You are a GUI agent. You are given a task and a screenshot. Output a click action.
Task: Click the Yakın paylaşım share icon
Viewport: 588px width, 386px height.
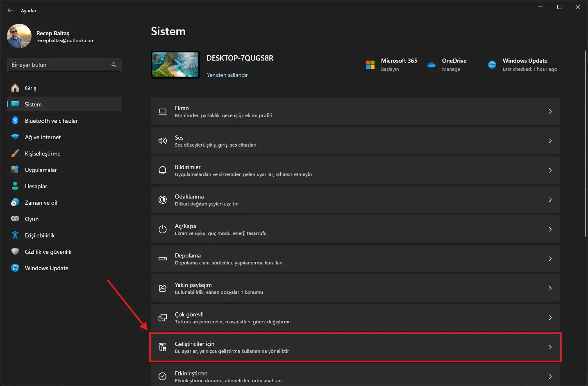(163, 288)
